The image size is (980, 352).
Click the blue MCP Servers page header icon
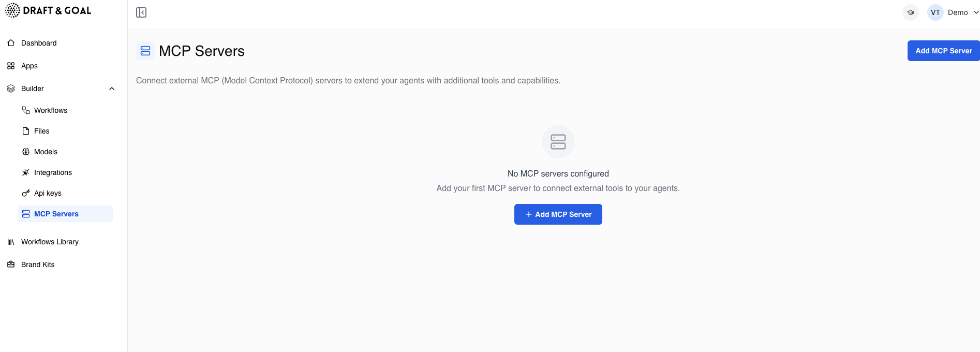[x=145, y=51]
